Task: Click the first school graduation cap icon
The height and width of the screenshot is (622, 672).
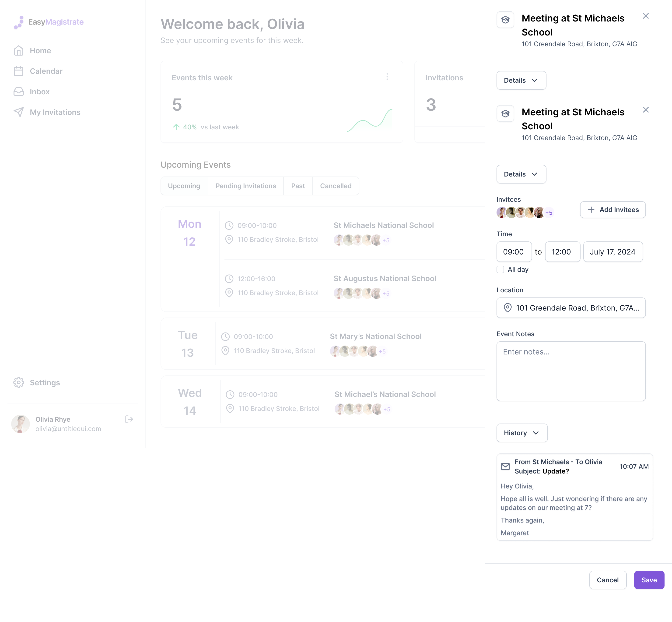Action: pos(505,20)
